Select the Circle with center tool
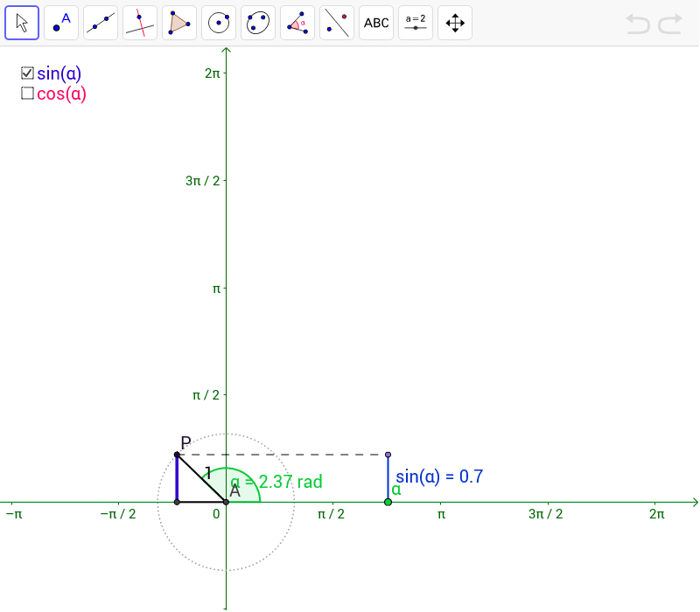Viewport: 700px width, 612px height. coord(219,23)
